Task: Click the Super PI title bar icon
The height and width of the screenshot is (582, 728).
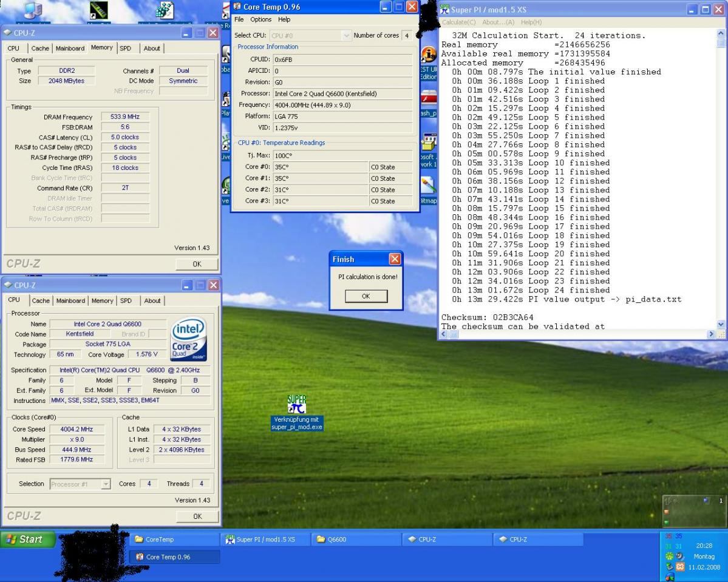Action: coord(444,9)
